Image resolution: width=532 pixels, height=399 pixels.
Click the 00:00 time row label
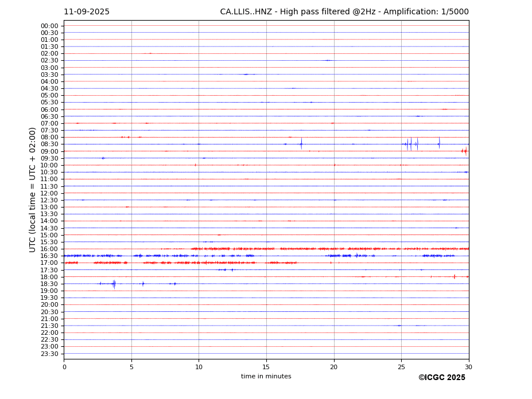point(49,26)
